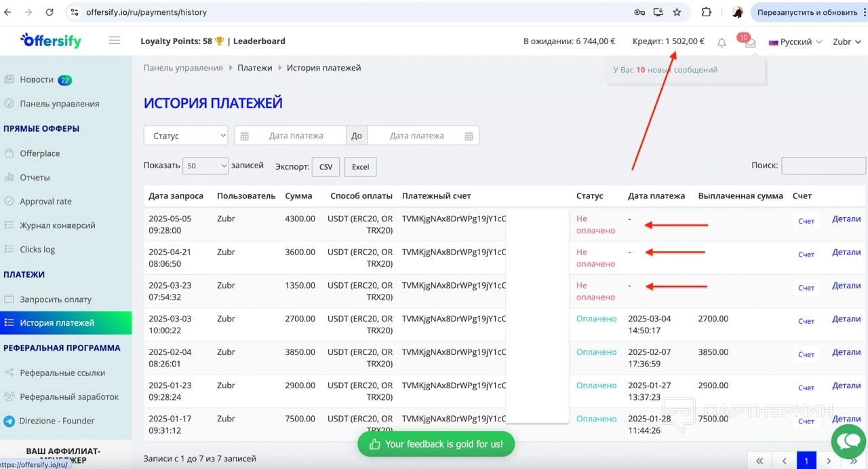Expand the records-per-page dropdown showing 50
This screenshot has height=469, width=868.
[206, 166]
